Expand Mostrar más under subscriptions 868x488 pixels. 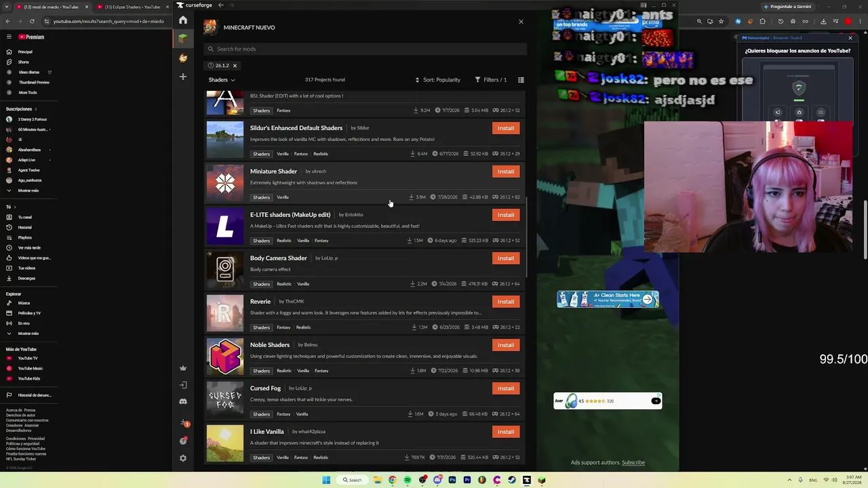coord(27,190)
